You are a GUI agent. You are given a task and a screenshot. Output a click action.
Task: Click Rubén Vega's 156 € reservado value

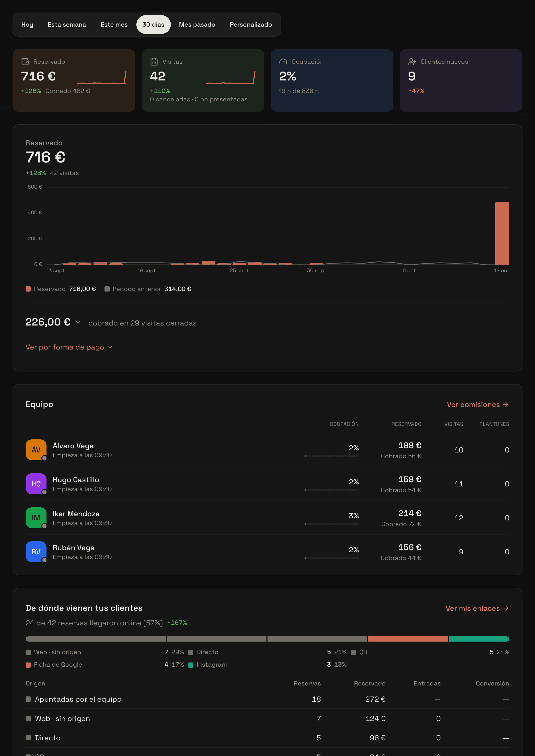pyautogui.click(x=410, y=547)
